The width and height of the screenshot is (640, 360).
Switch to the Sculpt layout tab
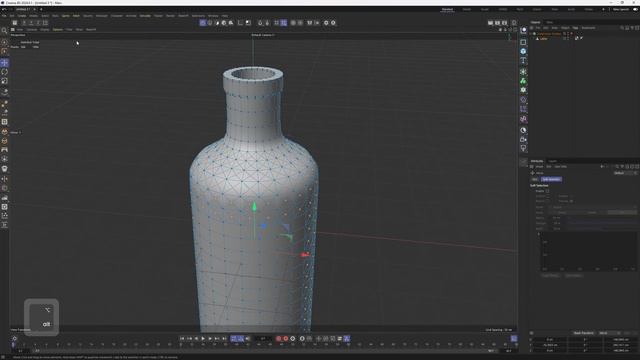[x=484, y=9]
